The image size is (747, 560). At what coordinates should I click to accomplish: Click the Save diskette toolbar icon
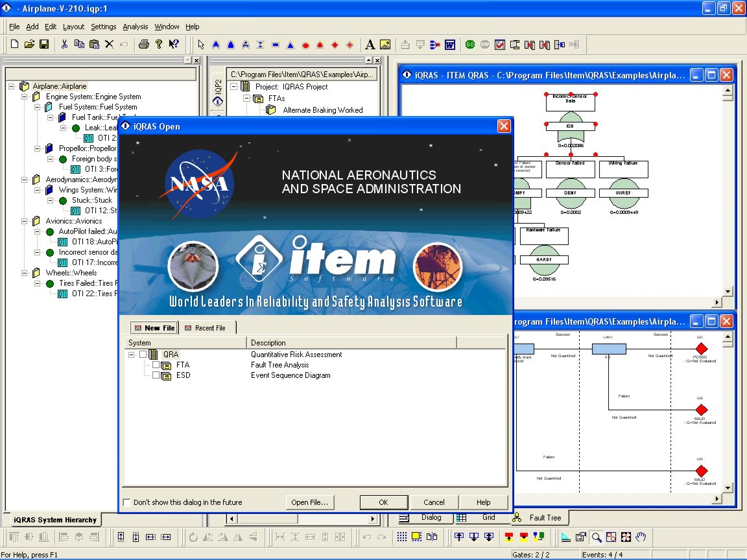44,44
